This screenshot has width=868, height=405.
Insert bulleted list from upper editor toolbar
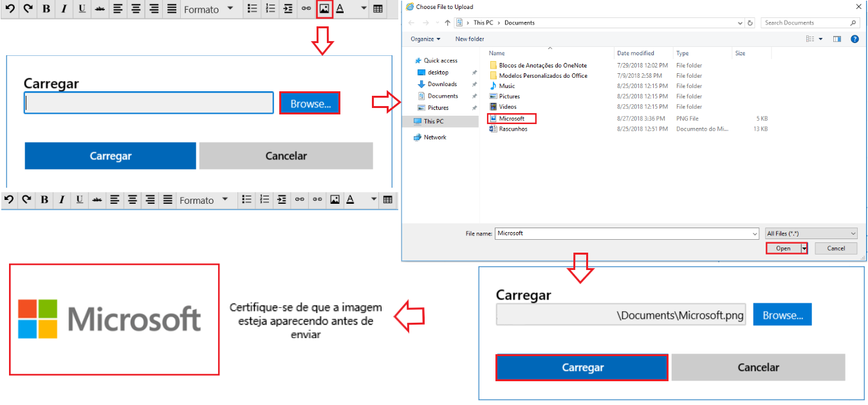pos(253,9)
